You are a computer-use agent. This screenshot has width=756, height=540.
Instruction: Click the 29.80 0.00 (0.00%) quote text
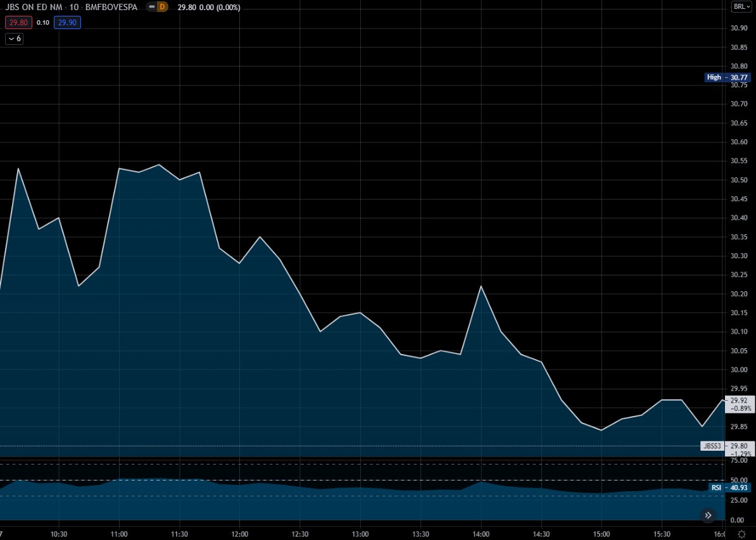pyautogui.click(x=209, y=7)
